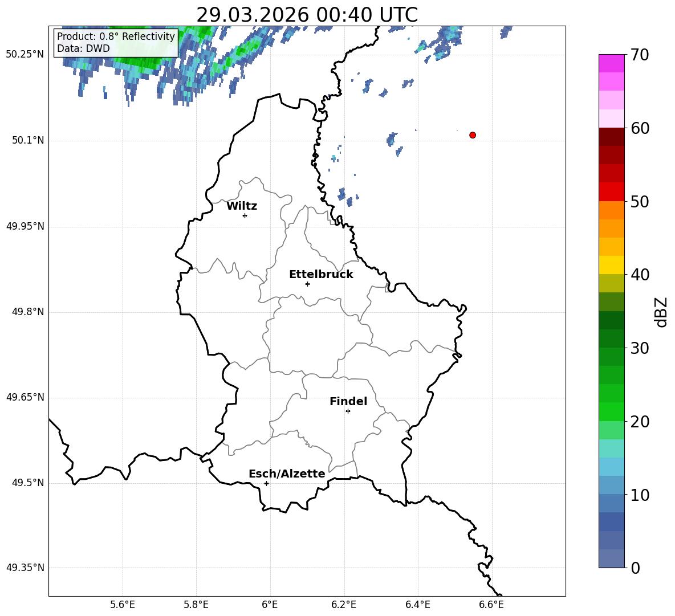675x616 pixels.
Task: Click the 50.25°N latitude tick label
Action: coord(25,55)
